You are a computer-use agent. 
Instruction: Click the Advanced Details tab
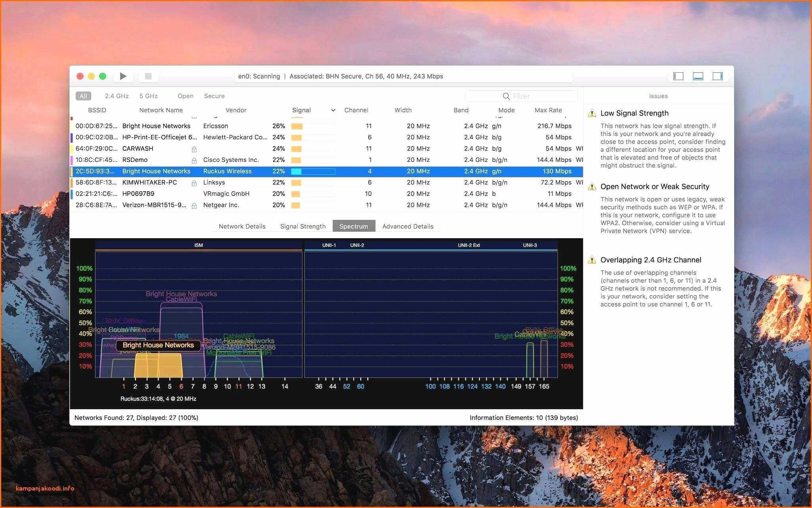coord(408,226)
